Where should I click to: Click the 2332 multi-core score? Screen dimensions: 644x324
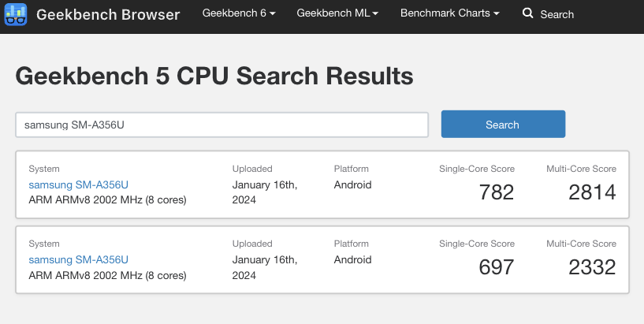592,267
